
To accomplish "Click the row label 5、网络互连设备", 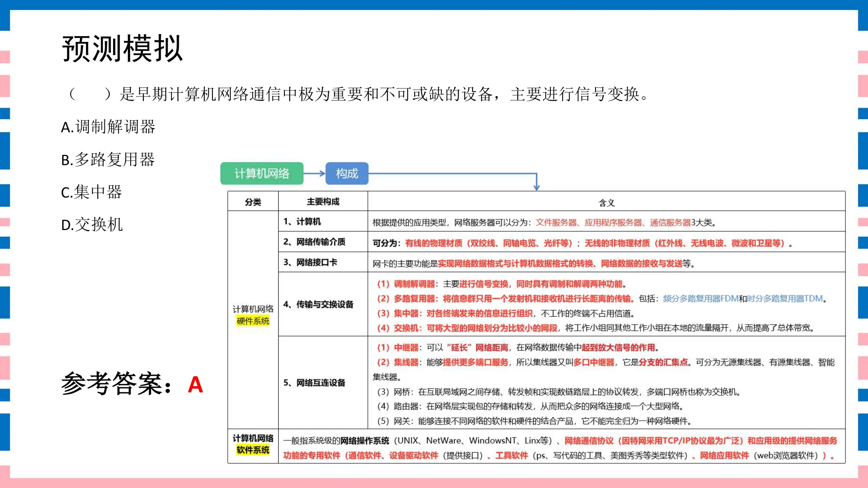I will pos(314,383).
